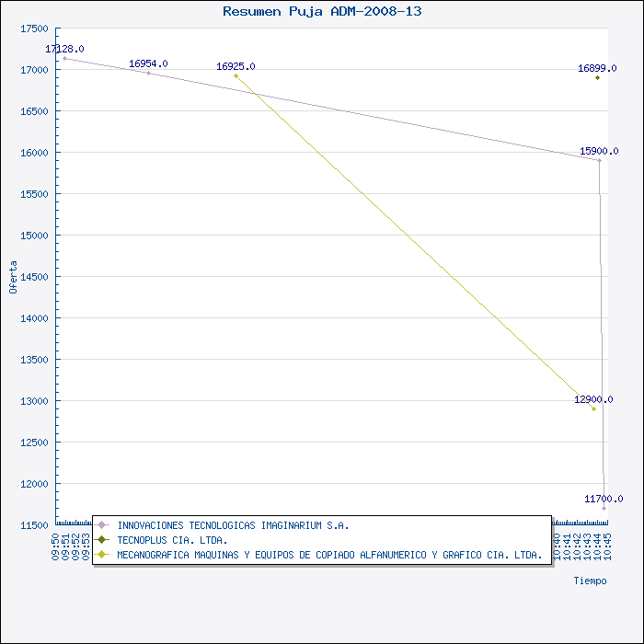Select the INNOVACIONES TECNOLOGICAS IMAGINARIUM S.A. legend label
Viewport: 644px width, 644px height.
point(233,525)
